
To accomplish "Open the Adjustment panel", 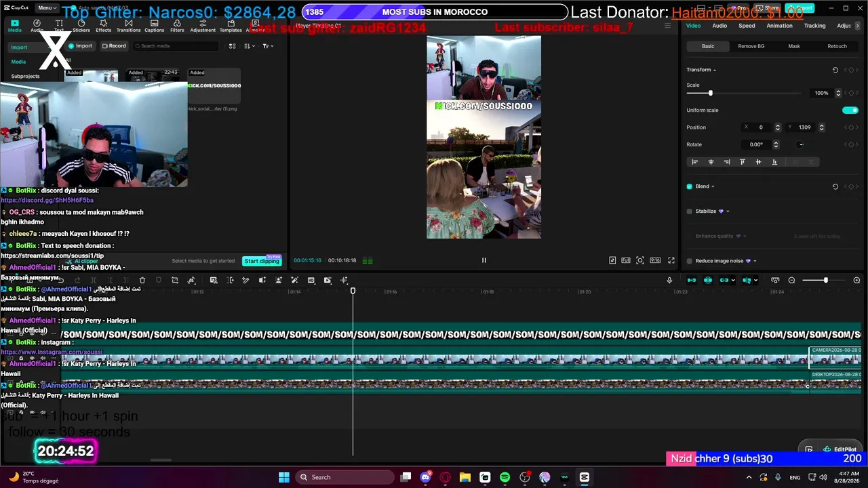I will point(203,26).
